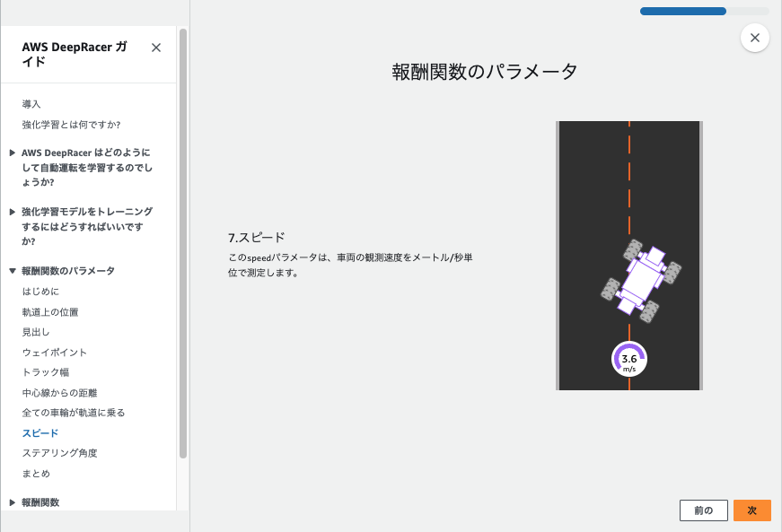Click the 前の previous button
Image resolution: width=782 pixels, height=532 pixels.
click(703, 510)
